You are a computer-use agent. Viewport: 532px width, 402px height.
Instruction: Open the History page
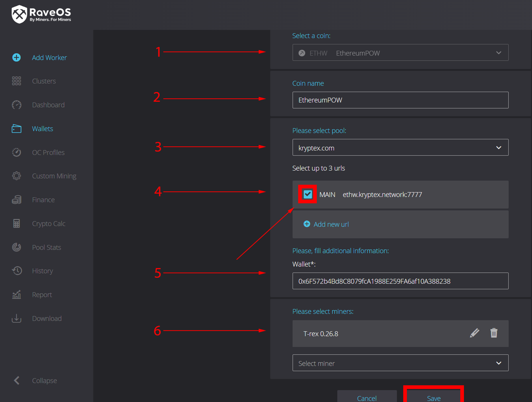[x=43, y=271]
